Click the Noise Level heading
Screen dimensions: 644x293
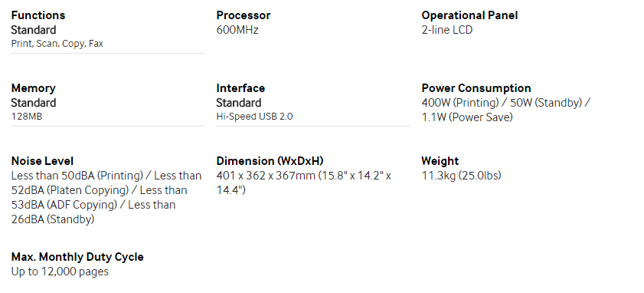coord(42,161)
